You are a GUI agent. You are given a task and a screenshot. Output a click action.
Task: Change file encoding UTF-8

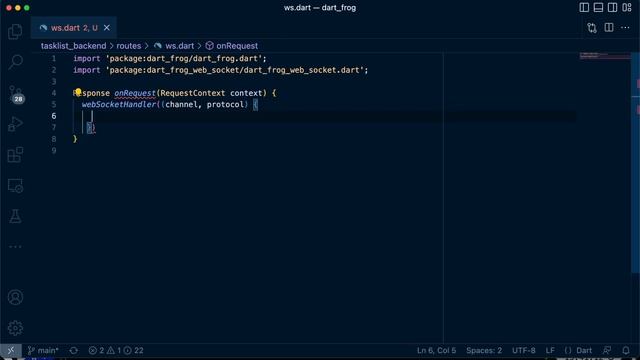coord(524,350)
